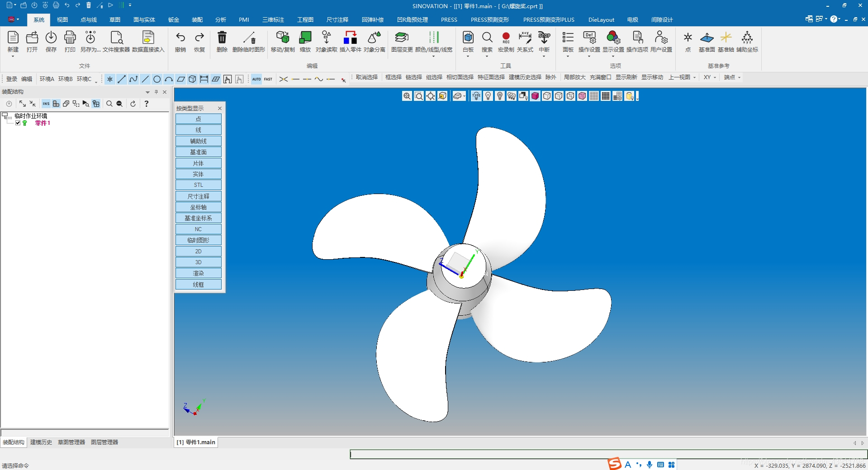Open the 视图 ribbon tab
Screen dimensions: 868x470
pos(62,20)
